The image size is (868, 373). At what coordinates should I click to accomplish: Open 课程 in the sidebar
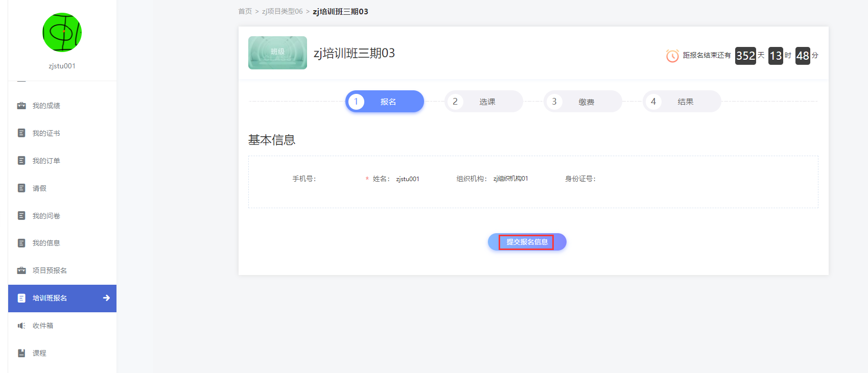tap(62, 353)
